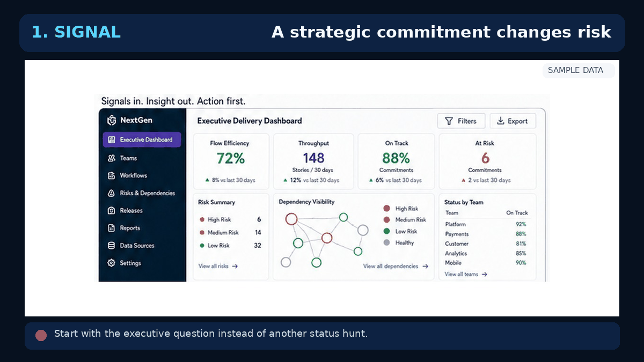The height and width of the screenshot is (362, 644).
Task: Click the Data Sources database icon
Action: [x=112, y=246]
